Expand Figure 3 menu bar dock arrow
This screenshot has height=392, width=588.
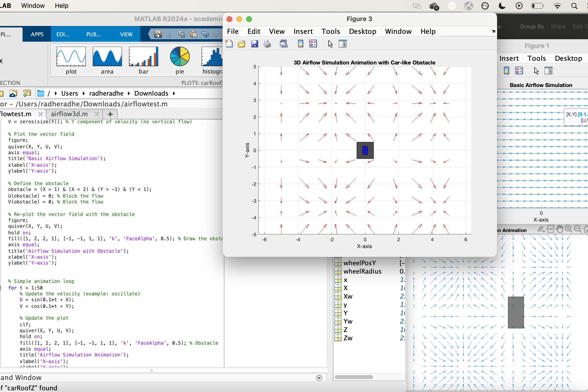coord(493,31)
